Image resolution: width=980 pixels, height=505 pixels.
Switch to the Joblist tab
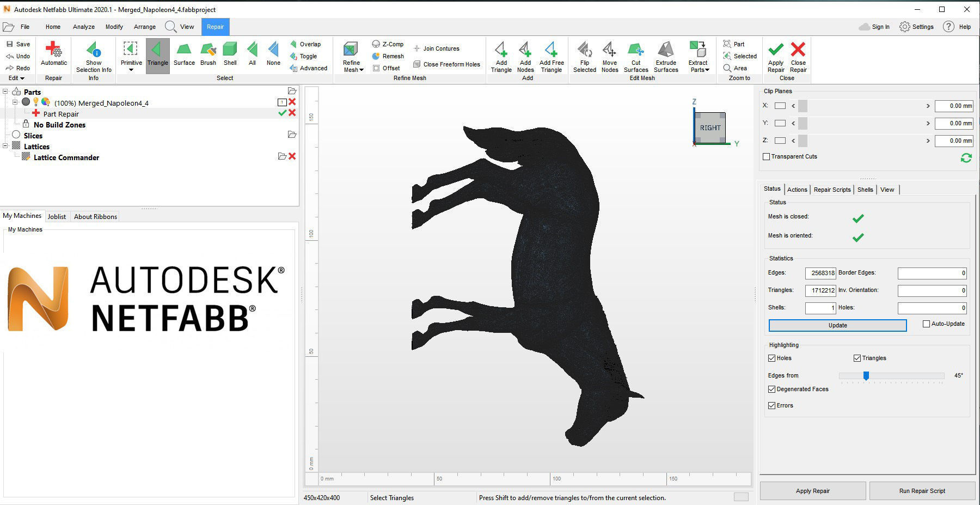(x=57, y=216)
